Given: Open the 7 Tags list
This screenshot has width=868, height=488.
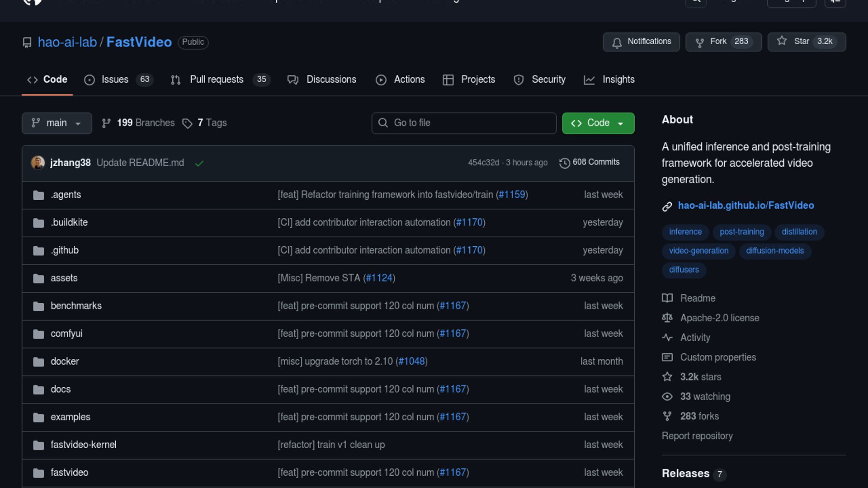Looking at the screenshot, I should pyautogui.click(x=205, y=123).
